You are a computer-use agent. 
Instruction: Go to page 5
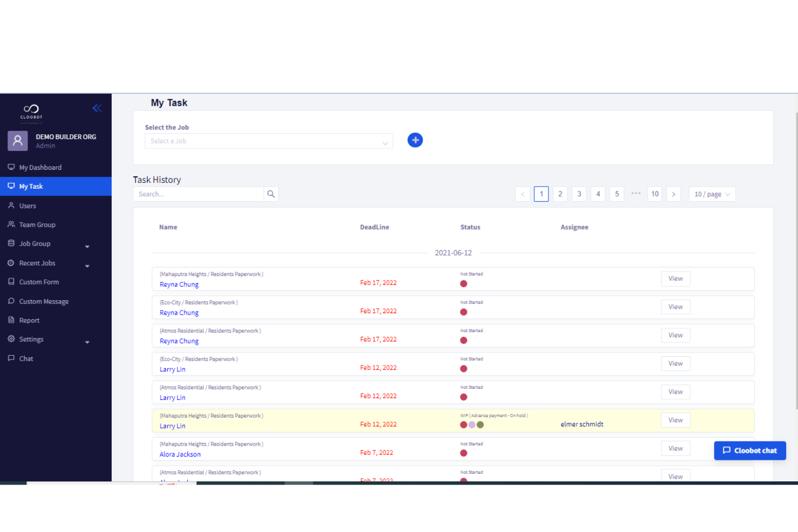617,194
